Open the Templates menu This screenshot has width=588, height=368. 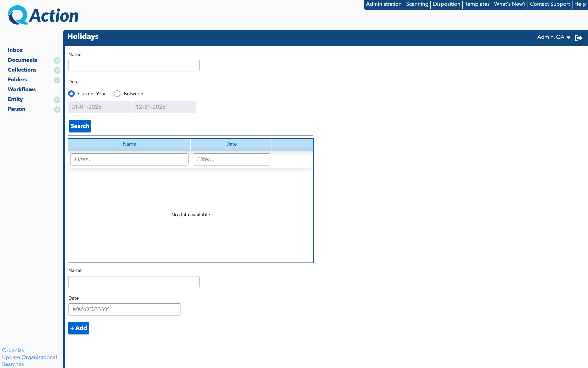[x=477, y=4]
